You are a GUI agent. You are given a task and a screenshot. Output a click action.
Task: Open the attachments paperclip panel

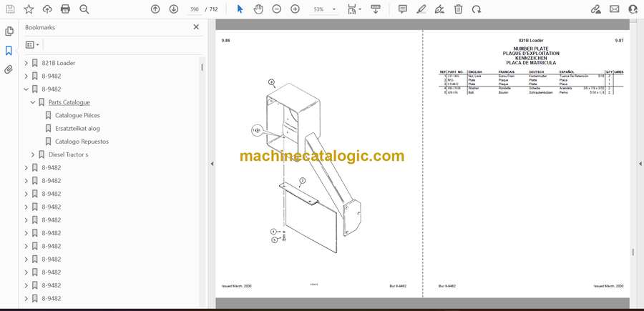(x=9, y=69)
